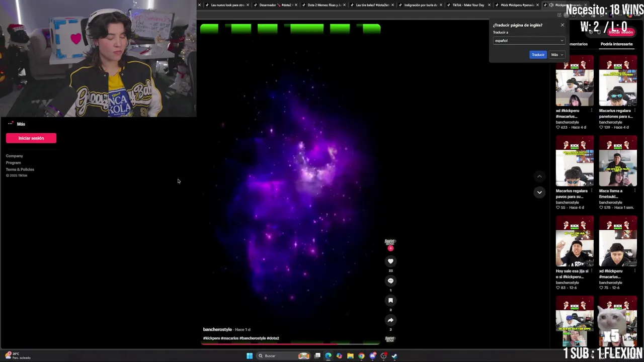Like the video with the heart icon
This screenshot has width=644, height=362.
(390, 261)
